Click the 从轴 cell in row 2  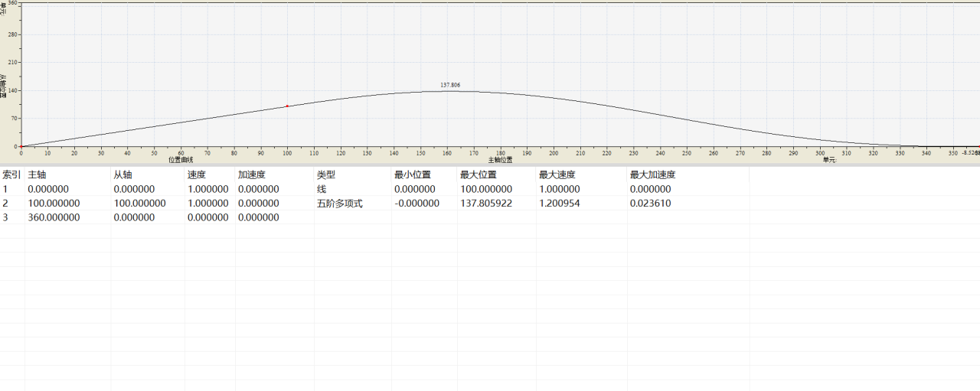pyautogui.click(x=139, y=204)
